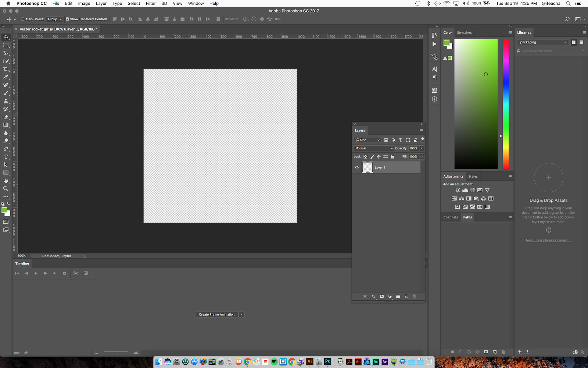
Task: Select the Brush tool
Action: pyautogui.click(x=6, y=93)
